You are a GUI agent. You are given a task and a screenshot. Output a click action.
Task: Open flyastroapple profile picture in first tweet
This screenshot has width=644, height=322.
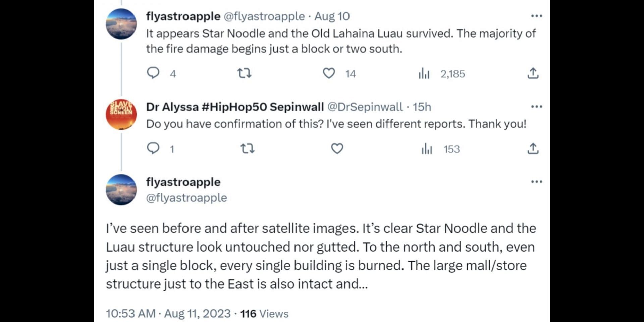point(121,24)
